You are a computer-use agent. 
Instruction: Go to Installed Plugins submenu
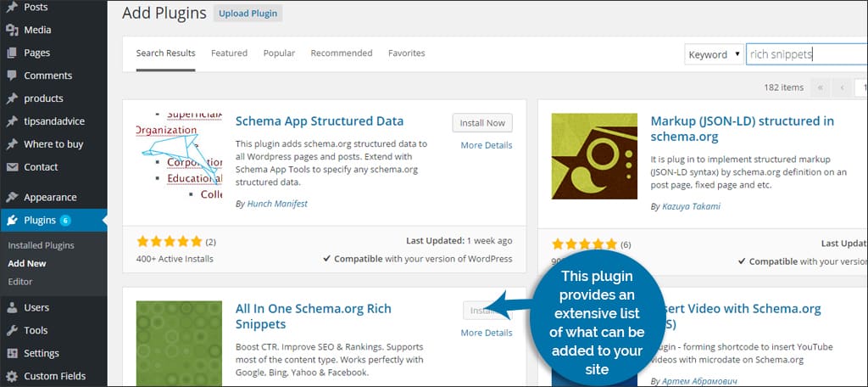(x=41, y=245)
